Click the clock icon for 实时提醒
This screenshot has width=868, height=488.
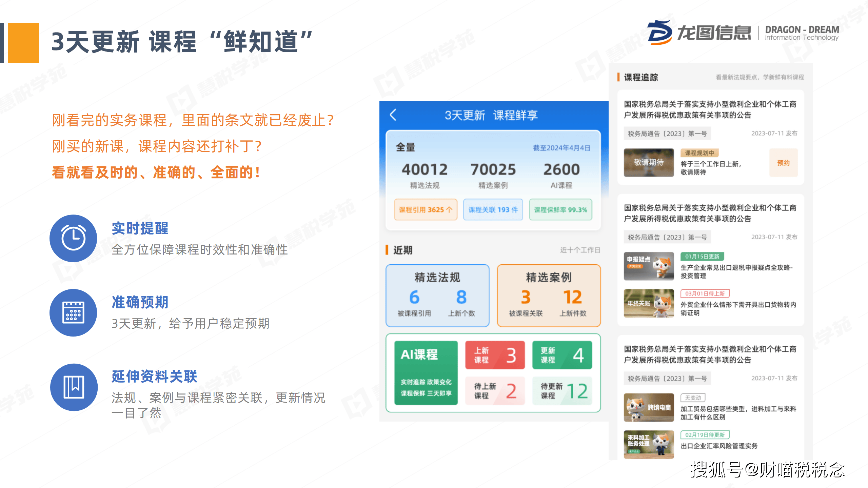(x=74, y=238)
